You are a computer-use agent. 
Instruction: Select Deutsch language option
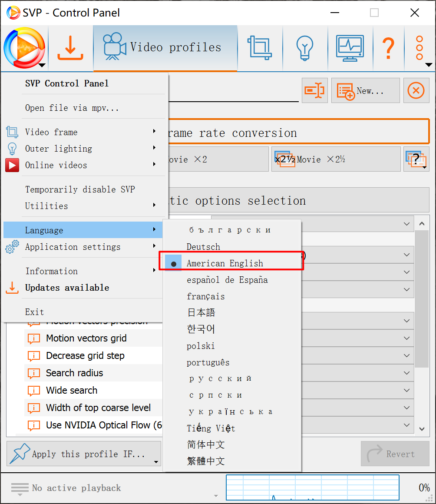232,246
